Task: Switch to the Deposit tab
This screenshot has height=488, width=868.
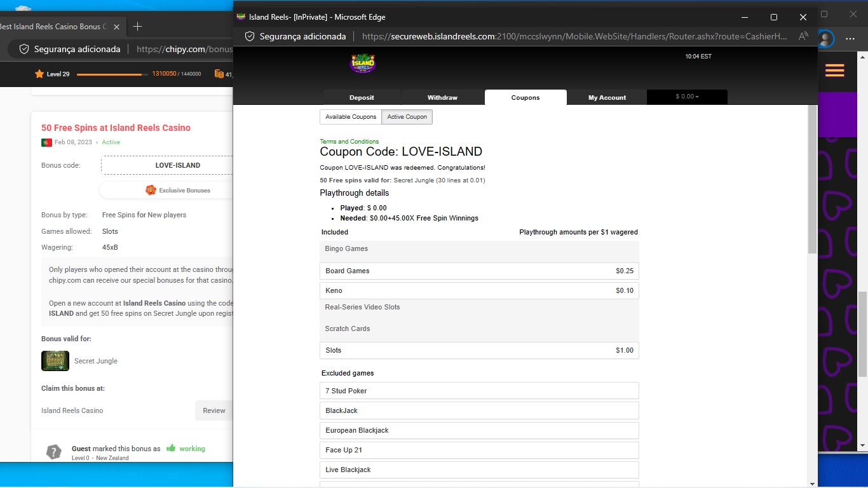Action: point(362,98)
